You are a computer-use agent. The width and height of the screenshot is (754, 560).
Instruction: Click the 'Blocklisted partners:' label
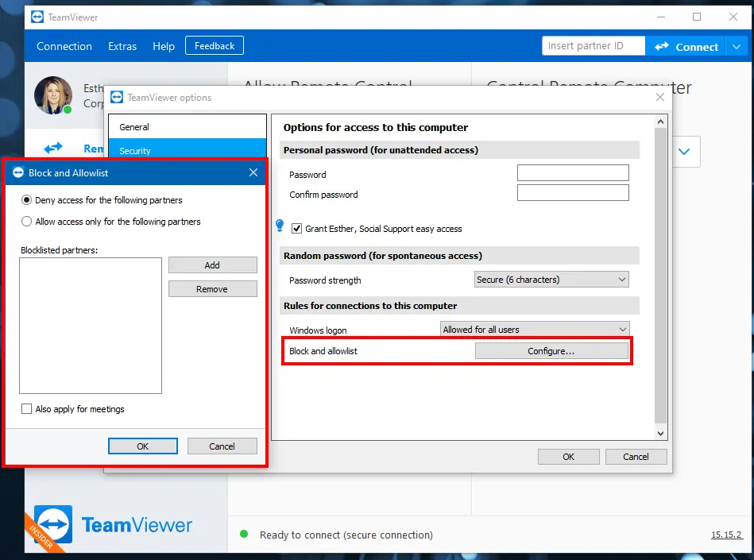pos(59,250)
